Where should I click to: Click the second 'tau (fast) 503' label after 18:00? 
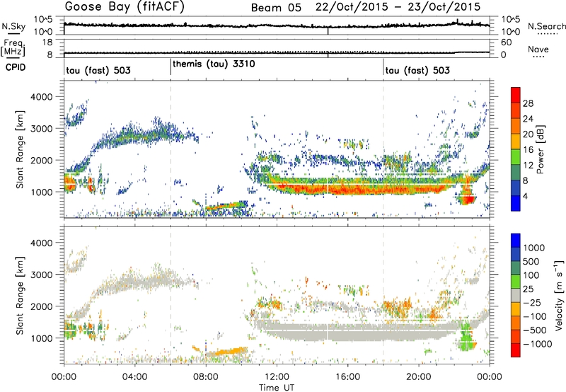417,70
